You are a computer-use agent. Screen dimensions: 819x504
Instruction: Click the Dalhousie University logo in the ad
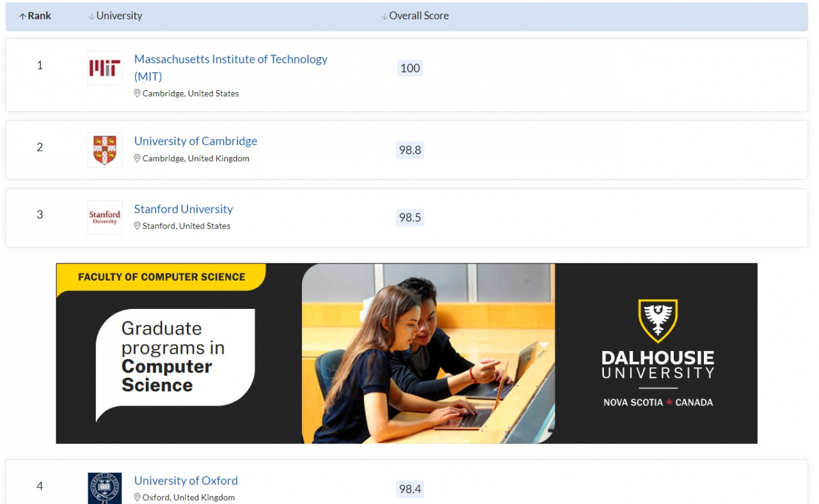coord(658,339)
